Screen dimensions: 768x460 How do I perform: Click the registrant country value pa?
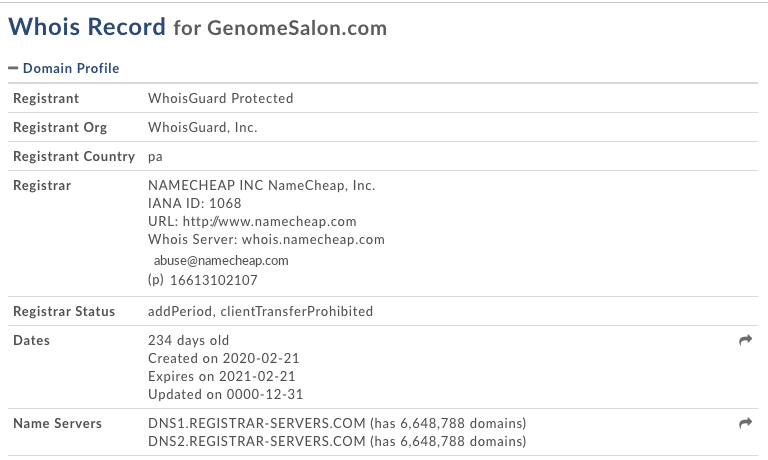point(155,157)
